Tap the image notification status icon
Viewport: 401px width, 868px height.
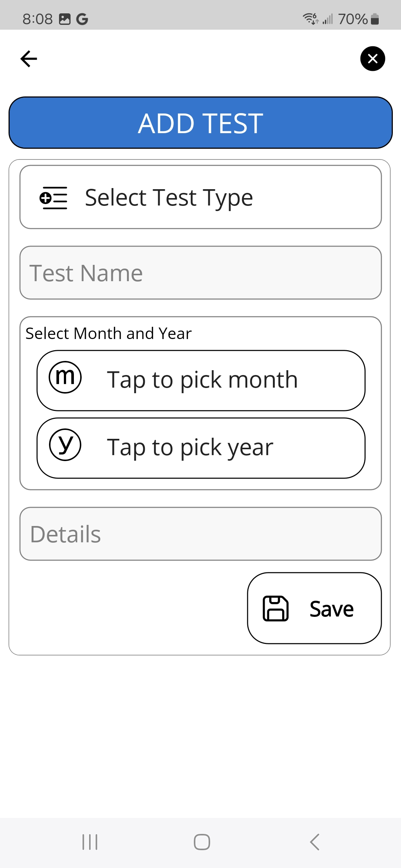[65, 19]
